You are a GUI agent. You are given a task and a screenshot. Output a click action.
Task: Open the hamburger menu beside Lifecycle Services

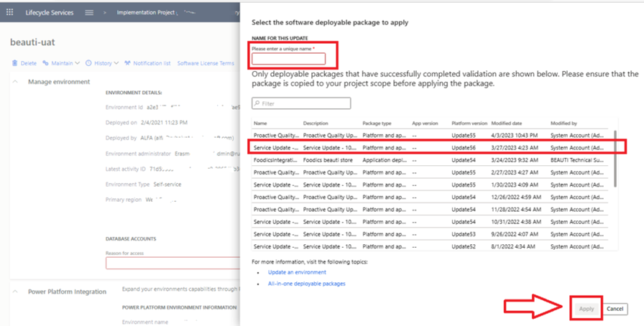89,13
